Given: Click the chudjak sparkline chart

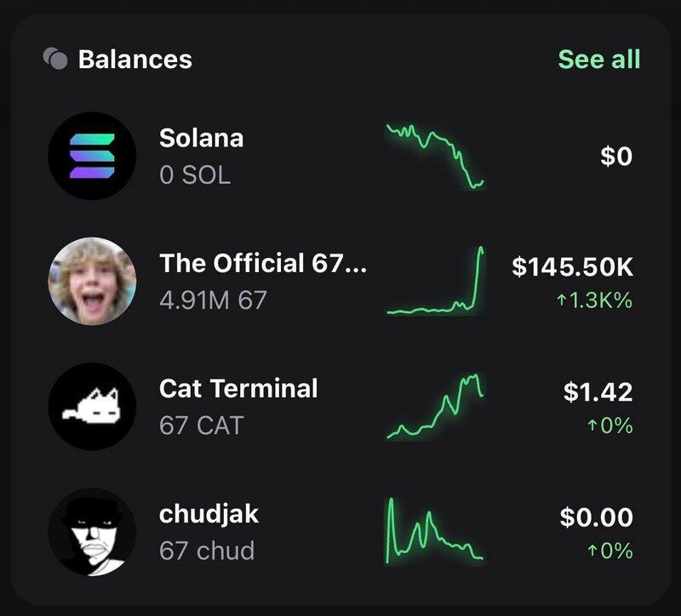Looking at the screenshot, I should point(436,530).
